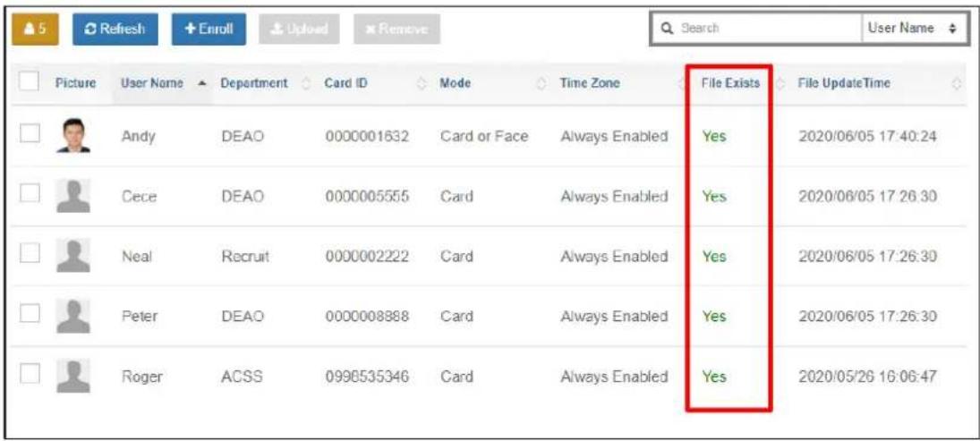
Task: Open the Enroll user dialog
Action: pyautogui.click(x=209, y=30)
